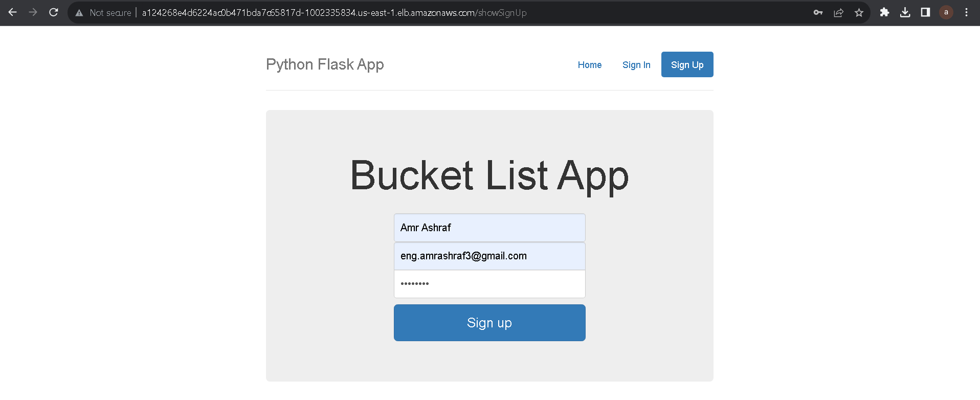980x400 pixels.
Task: Open the Home navigation item
Action: pos(589,64)
